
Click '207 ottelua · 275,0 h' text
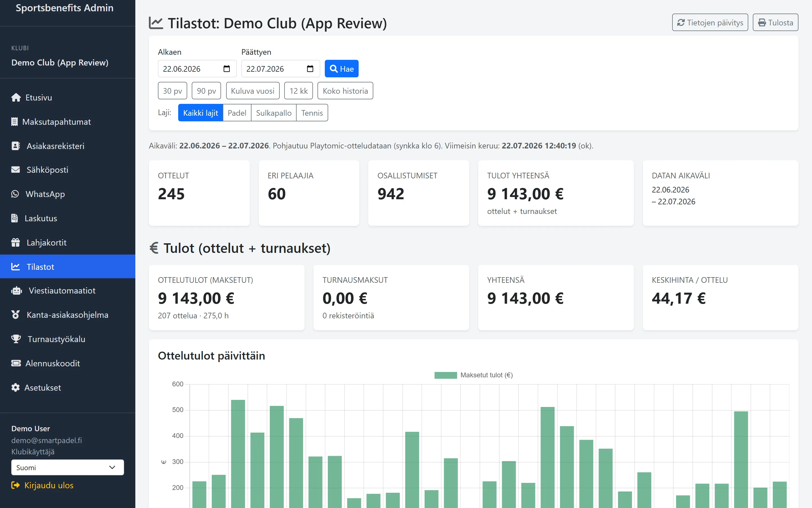point(193,316)
